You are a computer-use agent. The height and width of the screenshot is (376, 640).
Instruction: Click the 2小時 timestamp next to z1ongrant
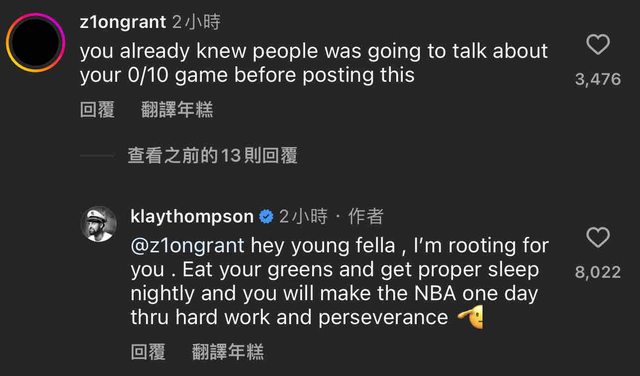click(196, 22)
